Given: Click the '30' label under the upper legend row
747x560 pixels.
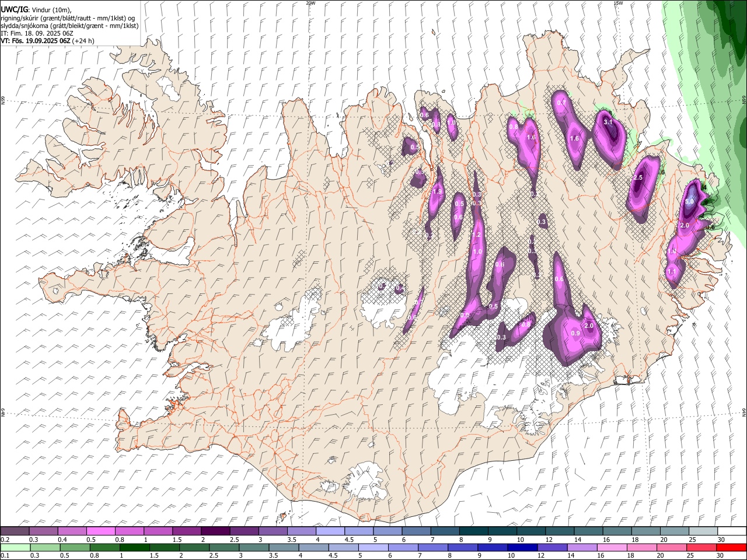Looking at the screenshot, I should point(721,540).
